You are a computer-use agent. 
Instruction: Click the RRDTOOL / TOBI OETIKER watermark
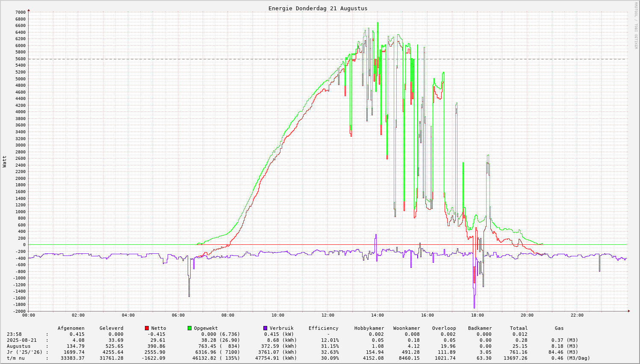[636, 26]
